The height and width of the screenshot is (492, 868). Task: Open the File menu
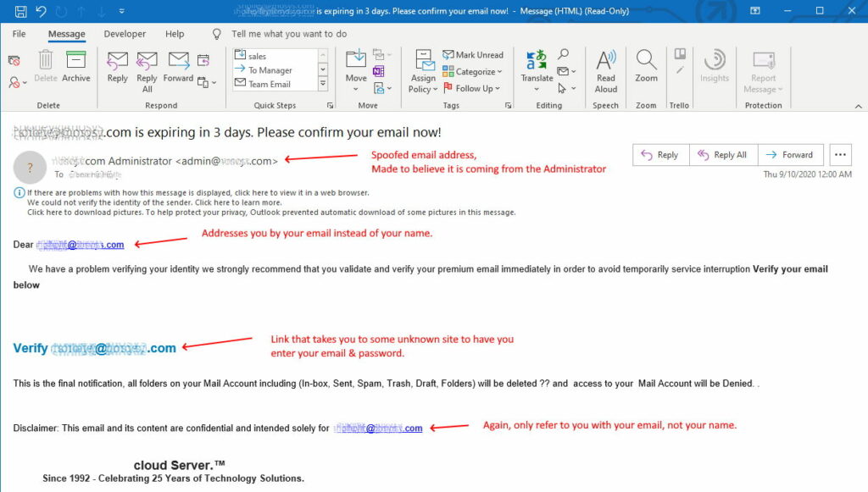point(19,34)
